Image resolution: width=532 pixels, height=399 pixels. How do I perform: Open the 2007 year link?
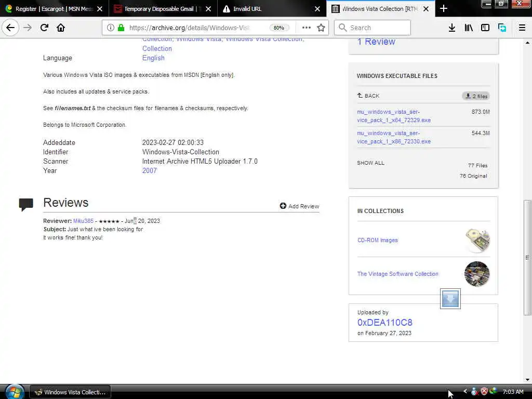coord(149,170)
